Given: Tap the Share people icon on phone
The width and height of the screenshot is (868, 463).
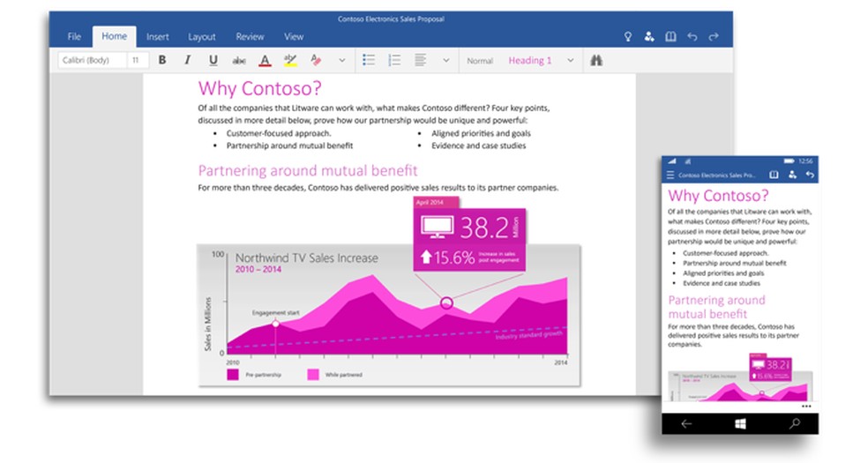Looking at the screenshot, I should click(792, 175).
